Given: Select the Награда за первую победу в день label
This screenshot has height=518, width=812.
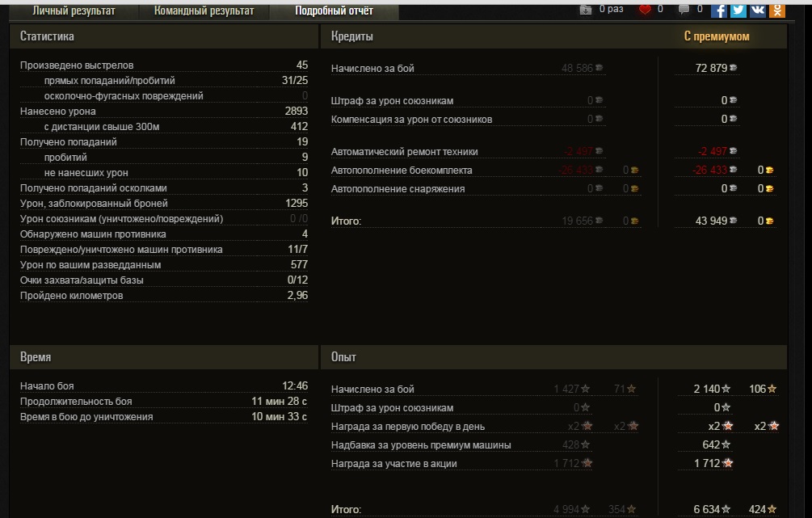Looking at the screenshot, I should pyautogui.click(x=408, y=427).
